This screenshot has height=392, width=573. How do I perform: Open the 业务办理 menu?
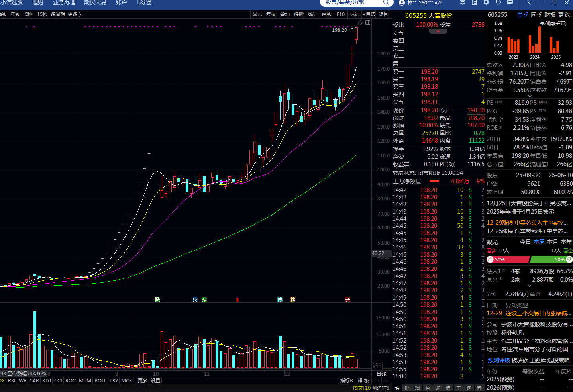click(64, 2)
